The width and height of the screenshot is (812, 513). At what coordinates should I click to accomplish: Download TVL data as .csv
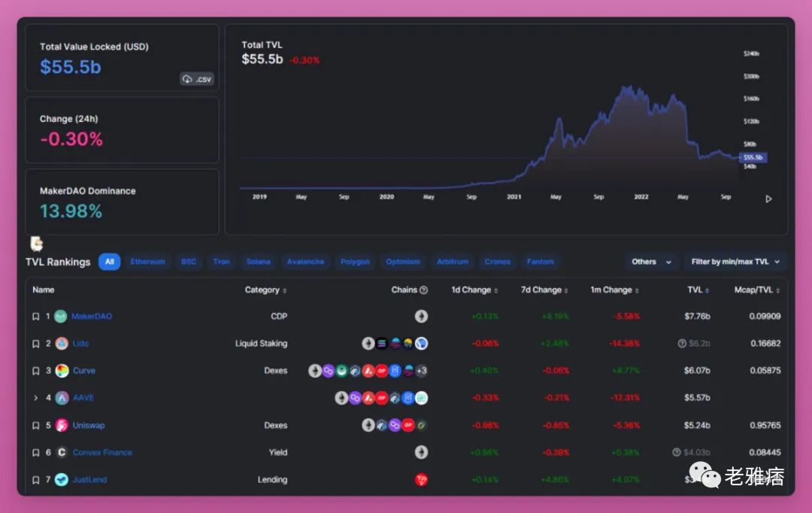click(197, 79)
